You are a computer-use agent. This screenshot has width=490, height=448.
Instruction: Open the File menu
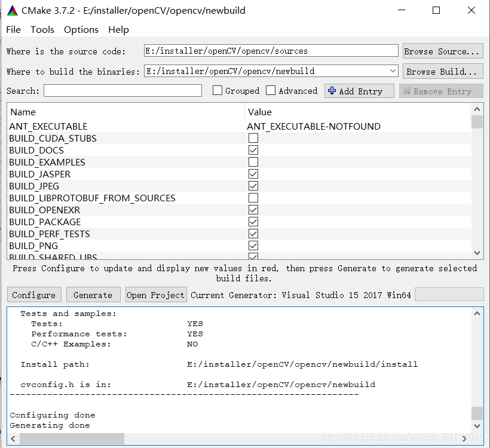tap(13, 29)
